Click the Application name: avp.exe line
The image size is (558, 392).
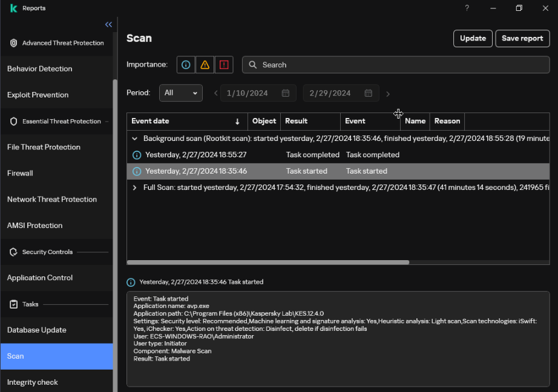[171, 306]
